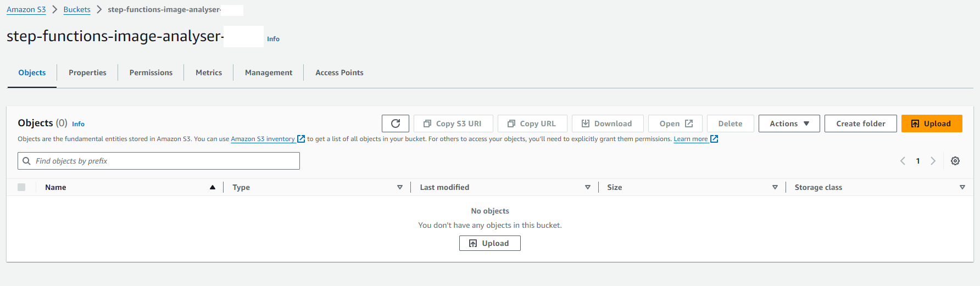Go to previous page arrow
Screen dimensions: 980x286
click(x=903, y=161)
